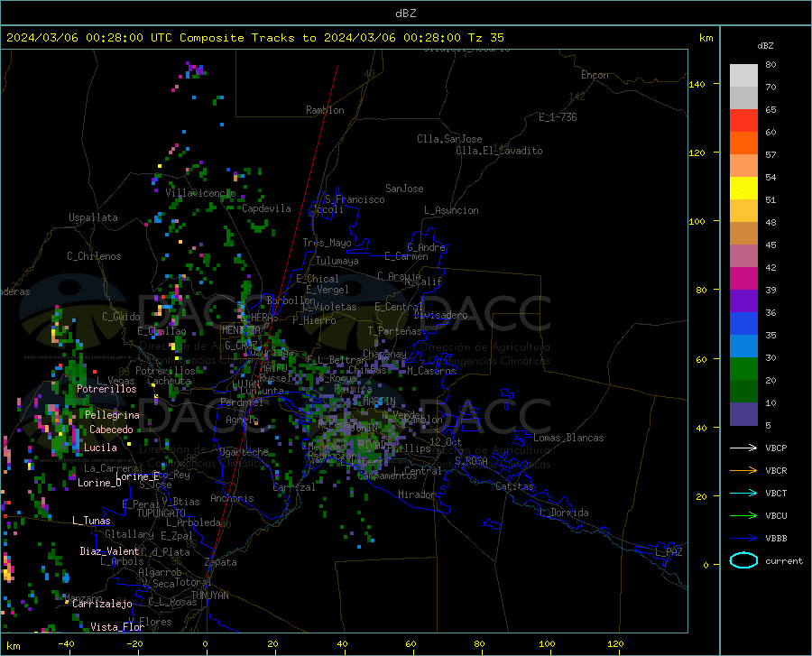Screen dimensions: 812x656
Task: Click the cyan 'current' ellipse legend icon
Action: (743, 560)
